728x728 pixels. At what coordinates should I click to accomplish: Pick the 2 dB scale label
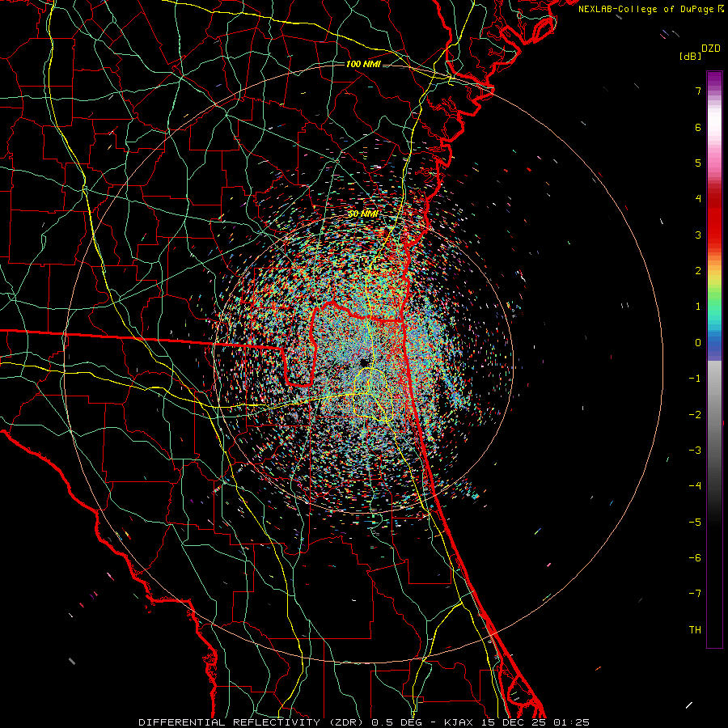(698, 271)
